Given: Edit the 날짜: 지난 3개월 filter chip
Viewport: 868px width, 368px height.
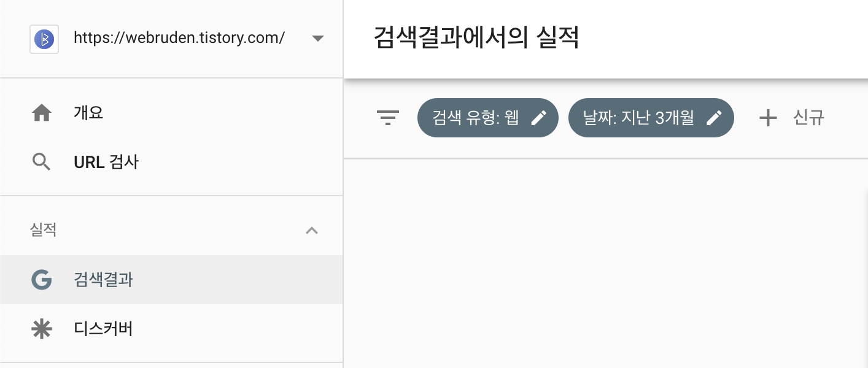Looking at the screenshot, I should pos(651,118).
